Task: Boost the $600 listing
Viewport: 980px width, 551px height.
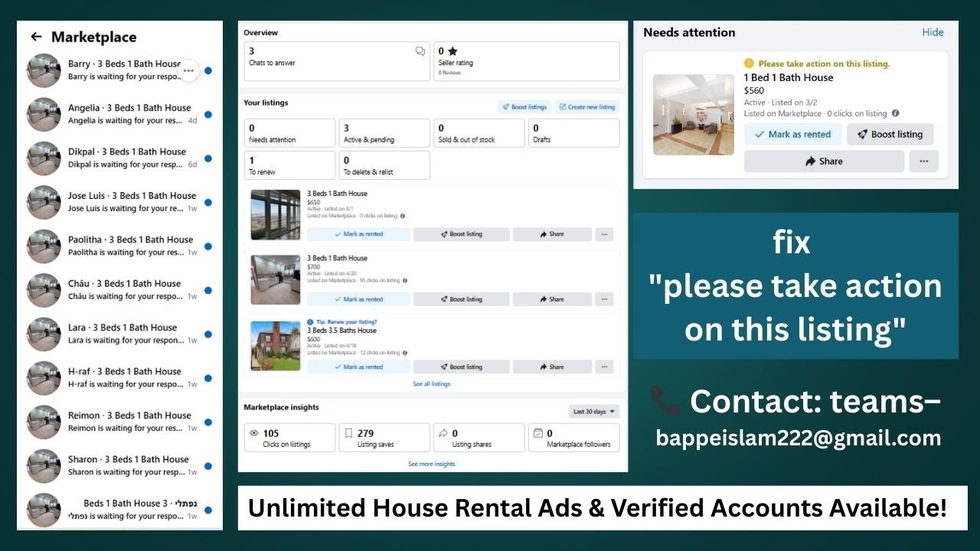Action: pyautogui.click(x=462, y=367)
